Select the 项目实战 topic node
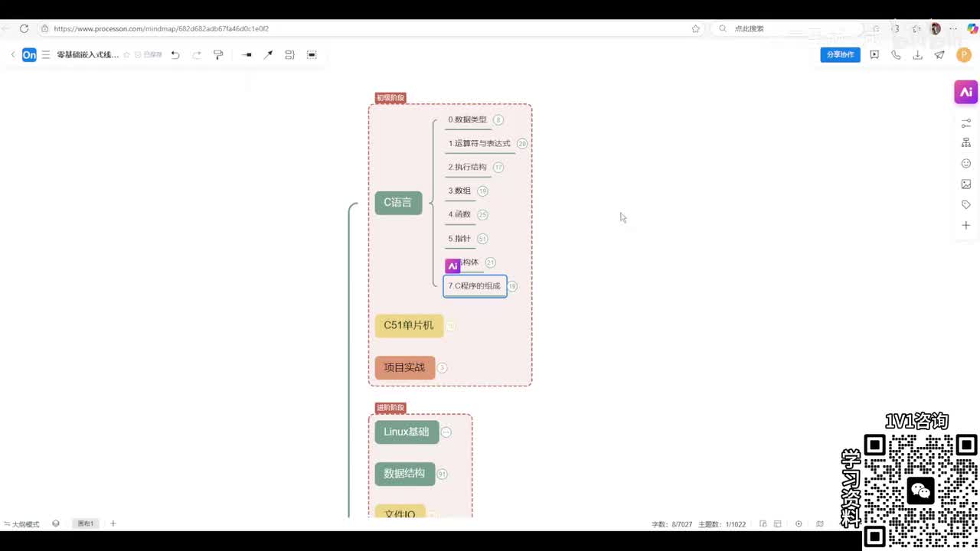Image resolution: width=980 pixels, height=551 pixels. (x=405, y=367)
